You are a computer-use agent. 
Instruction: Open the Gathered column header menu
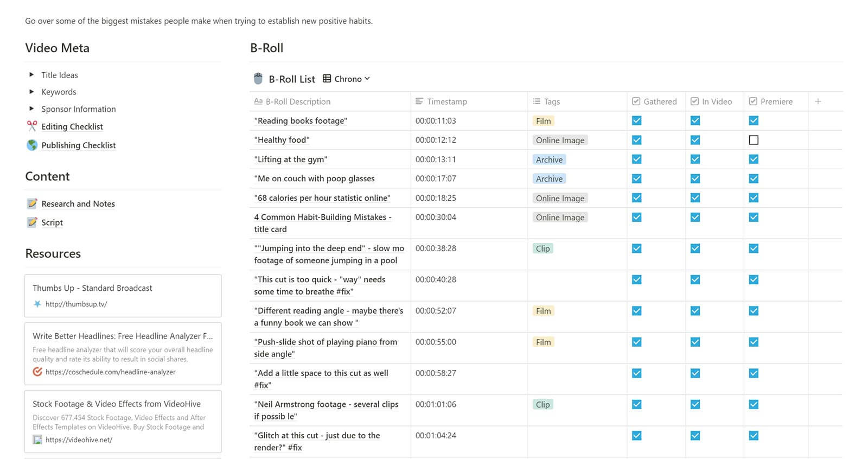(x=656, y=101)
